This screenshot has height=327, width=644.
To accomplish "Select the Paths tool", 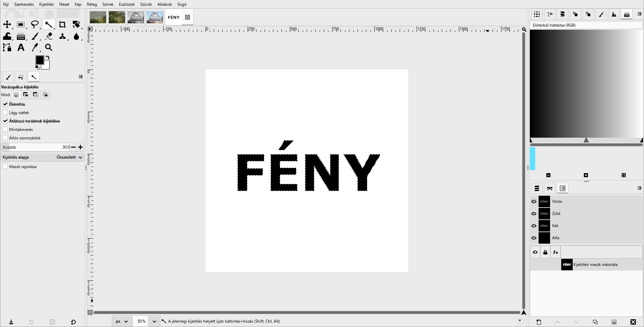I will [7, 47].
